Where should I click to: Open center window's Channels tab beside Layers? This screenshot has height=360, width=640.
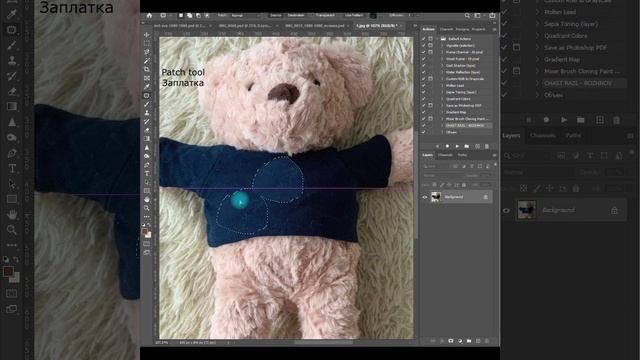(x=445, y=155)
